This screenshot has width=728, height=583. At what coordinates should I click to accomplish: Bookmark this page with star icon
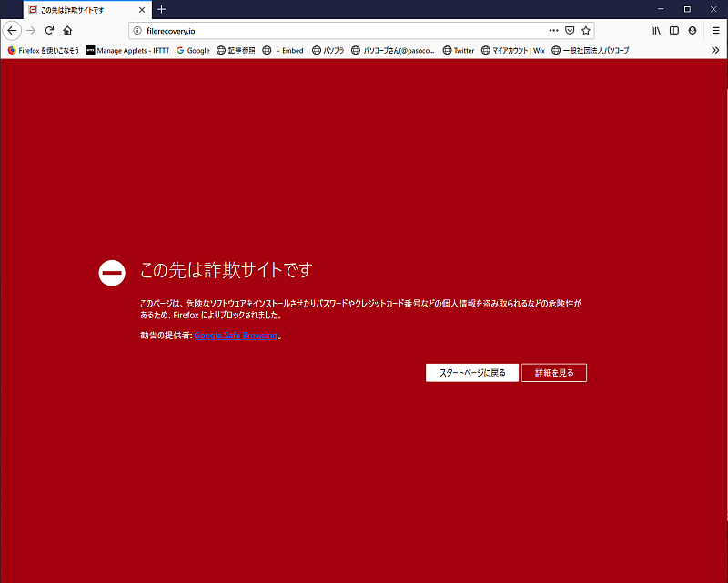coord(586,31)
